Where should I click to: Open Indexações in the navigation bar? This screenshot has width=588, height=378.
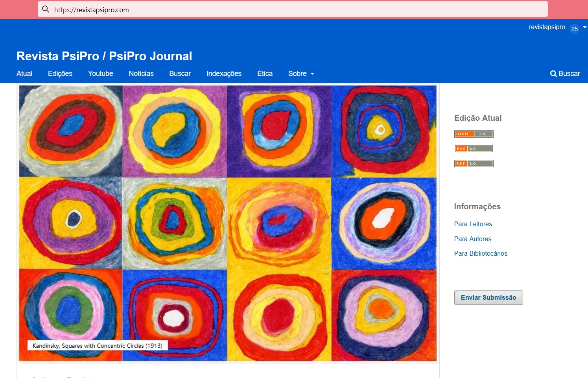pyautogui.click(x=224, y=74)
